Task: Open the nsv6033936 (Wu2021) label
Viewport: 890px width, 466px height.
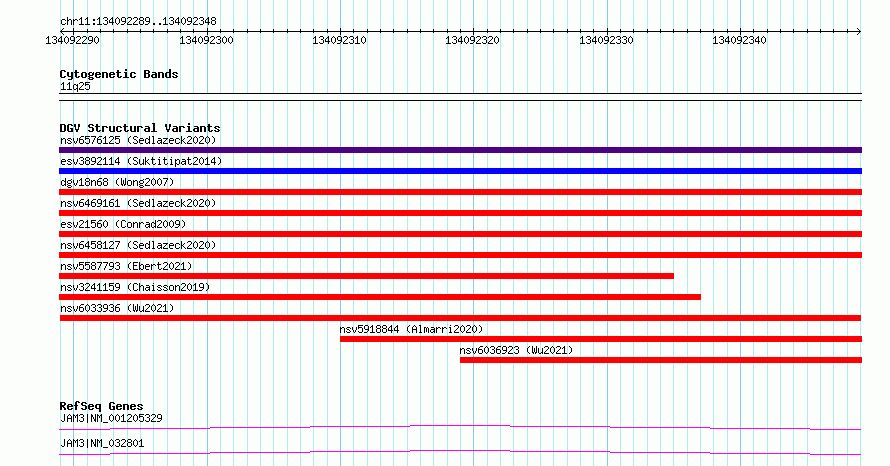Action: (x=117, y=308)
